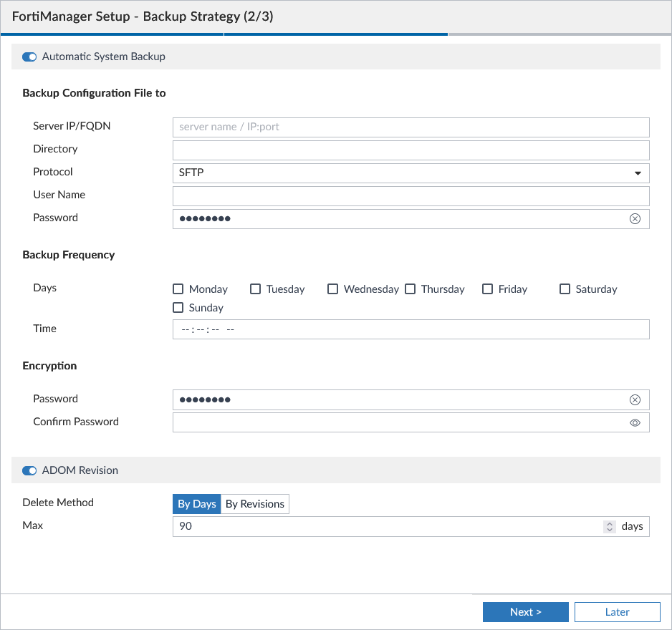The width and height of the screenshot is (672, 630).
Task: Disable the Automatic System Backup toggle
Action: coord(29,56)
